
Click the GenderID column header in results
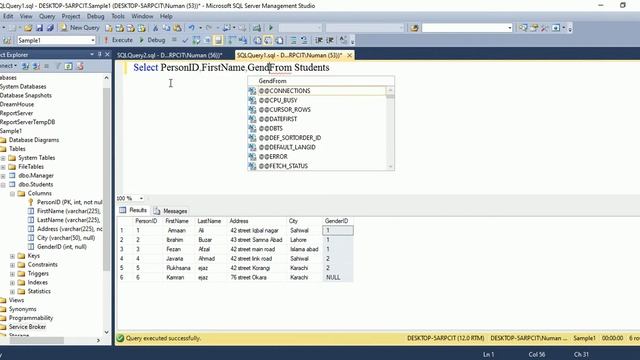click(336, 221)
